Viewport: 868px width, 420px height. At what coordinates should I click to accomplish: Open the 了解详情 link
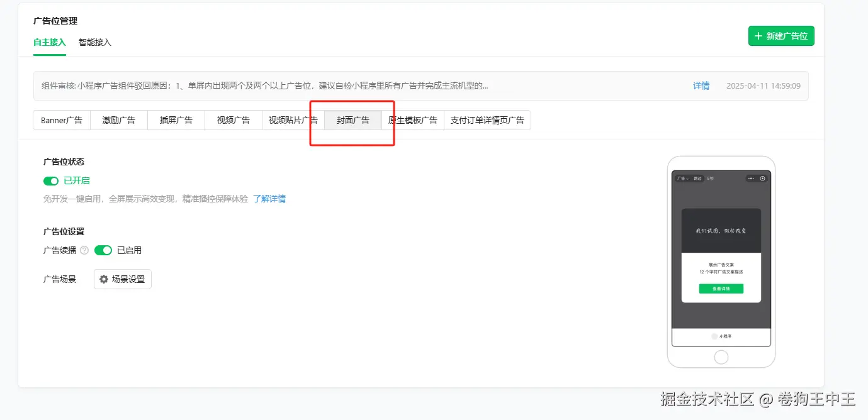tap(269, 199)
